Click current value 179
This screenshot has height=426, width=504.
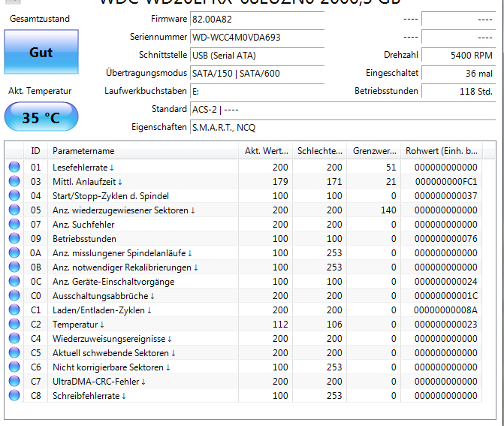(280, 182)
